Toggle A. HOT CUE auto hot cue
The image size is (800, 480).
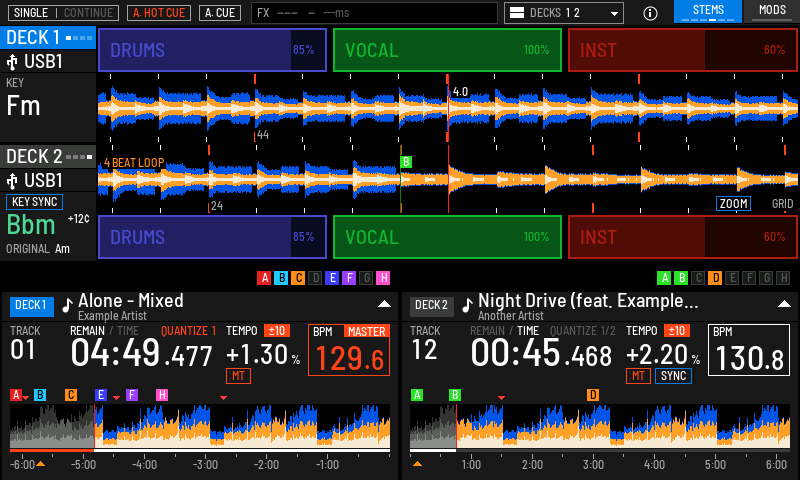159,13
